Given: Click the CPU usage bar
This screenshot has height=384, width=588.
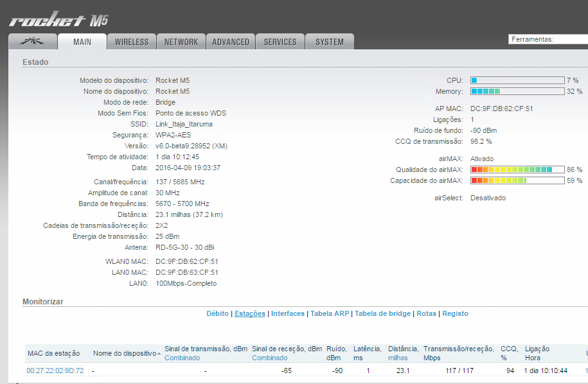Looking at the screenshot, I should 517,80.
